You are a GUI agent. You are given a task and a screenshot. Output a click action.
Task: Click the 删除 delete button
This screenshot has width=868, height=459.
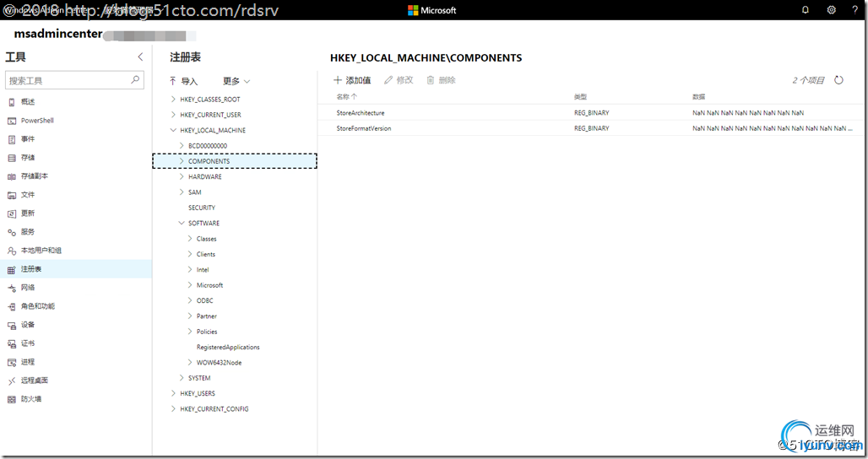(x=442, y=80)
